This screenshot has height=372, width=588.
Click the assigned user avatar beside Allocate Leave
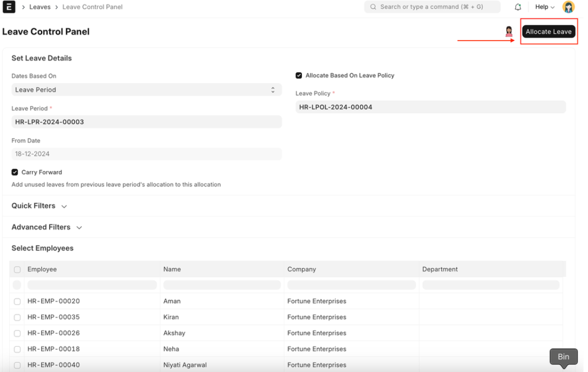coord(509,32)
